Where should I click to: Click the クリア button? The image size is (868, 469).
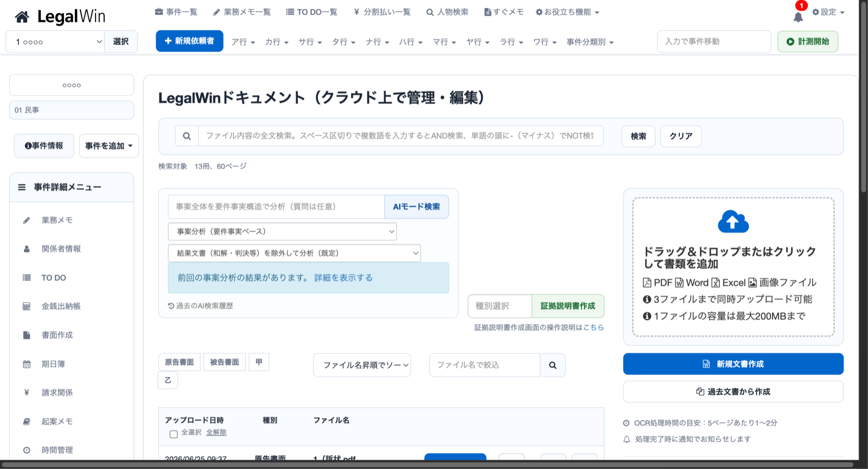click(681, 137)
